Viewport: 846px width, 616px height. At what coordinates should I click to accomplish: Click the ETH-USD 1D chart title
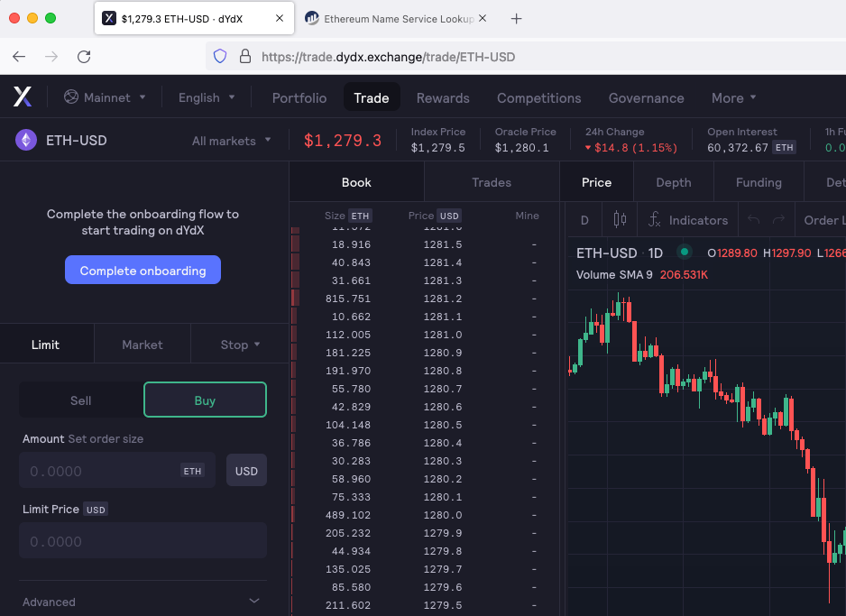pos(620,253)
